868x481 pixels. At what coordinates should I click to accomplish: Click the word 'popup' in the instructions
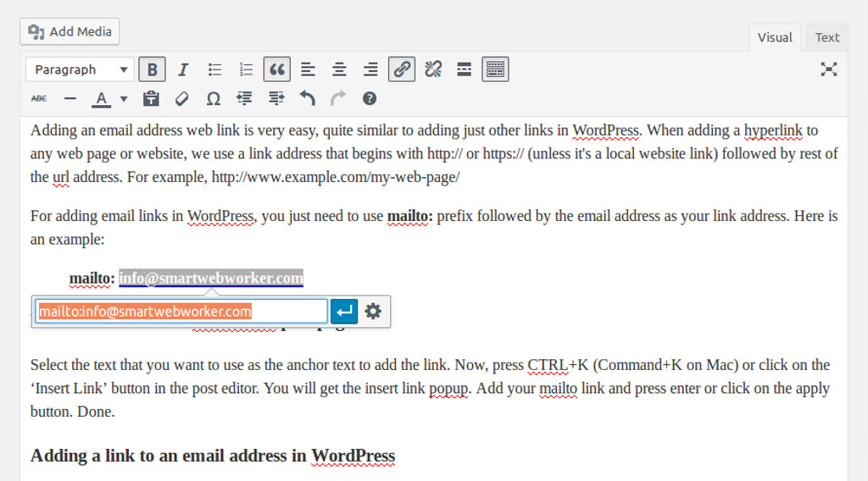[x=448, y=388]
